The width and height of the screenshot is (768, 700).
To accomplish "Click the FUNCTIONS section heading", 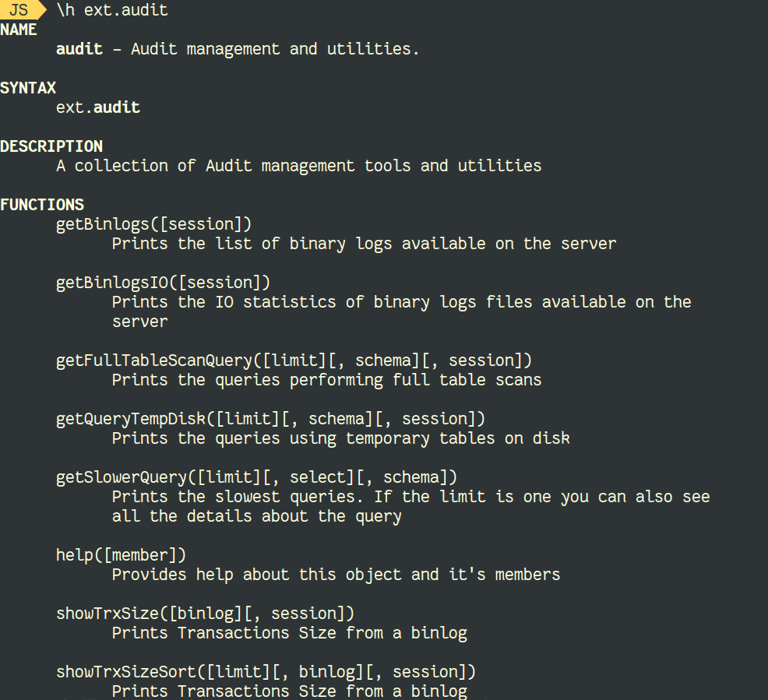I will [x=42, y=204].
